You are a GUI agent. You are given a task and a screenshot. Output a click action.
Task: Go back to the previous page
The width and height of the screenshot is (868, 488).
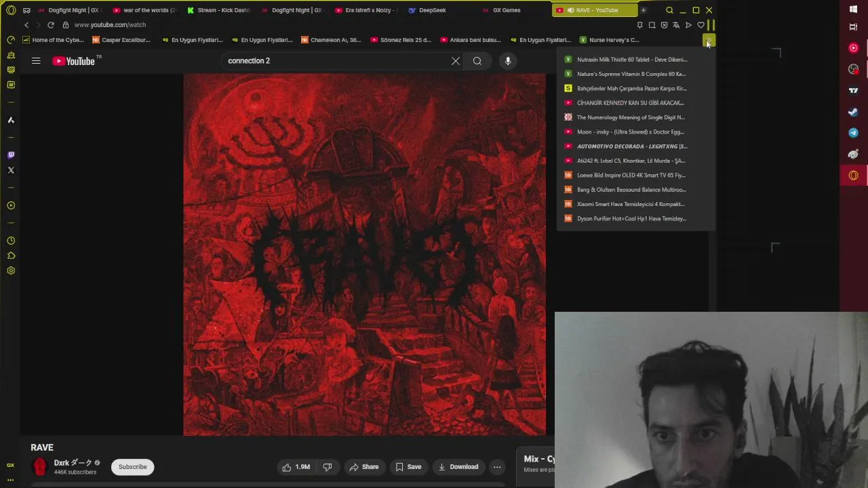(26, 25)
